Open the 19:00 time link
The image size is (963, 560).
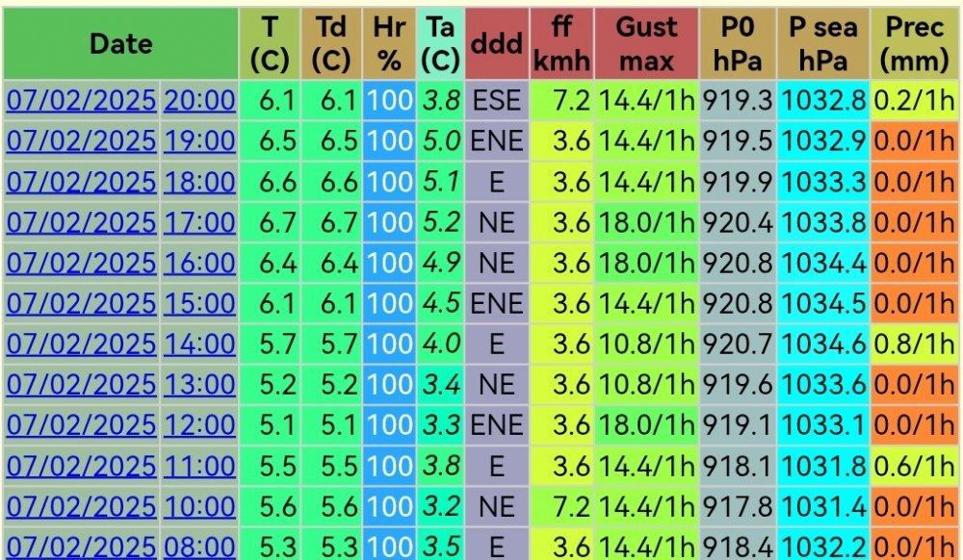199,141
